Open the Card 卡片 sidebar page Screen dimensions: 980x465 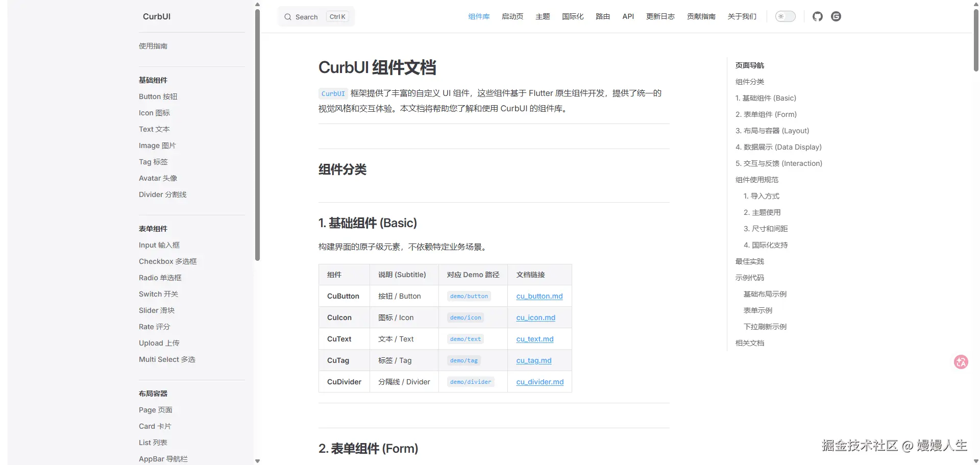click(x=155, y=426)
